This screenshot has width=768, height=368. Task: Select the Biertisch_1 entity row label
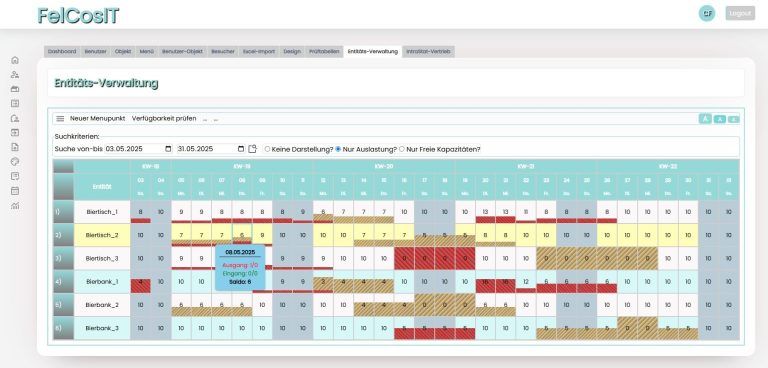click(102, 212)
